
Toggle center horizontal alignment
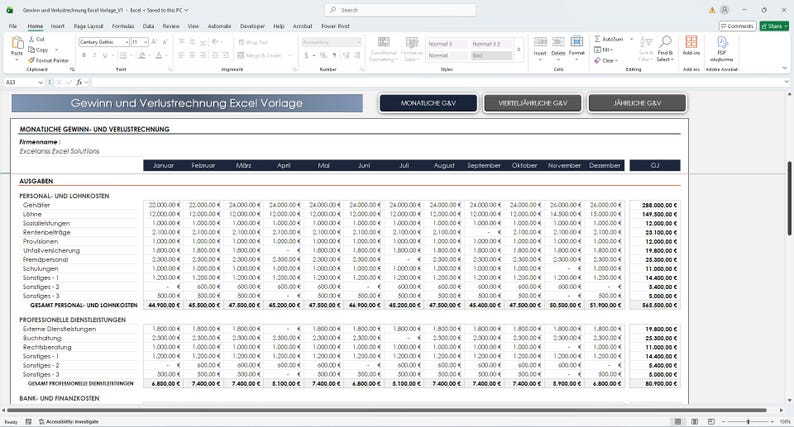point(192,55)
